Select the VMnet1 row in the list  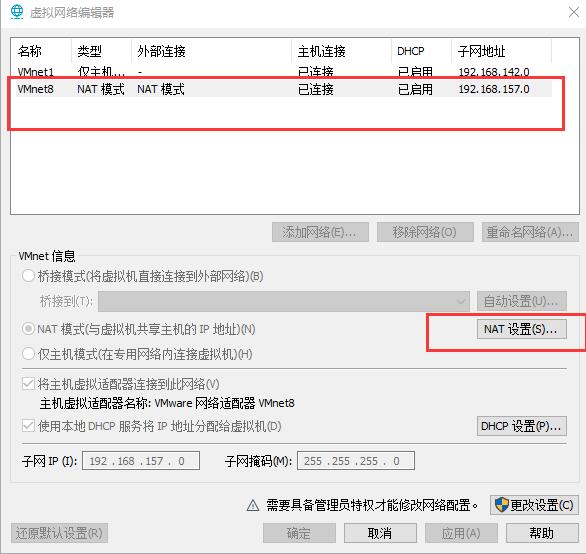pos(284,71)
